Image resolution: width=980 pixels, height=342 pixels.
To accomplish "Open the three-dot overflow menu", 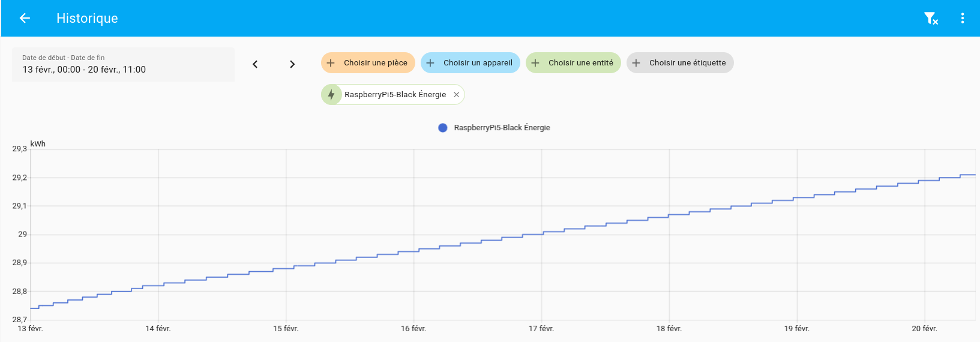I will 963,19.
